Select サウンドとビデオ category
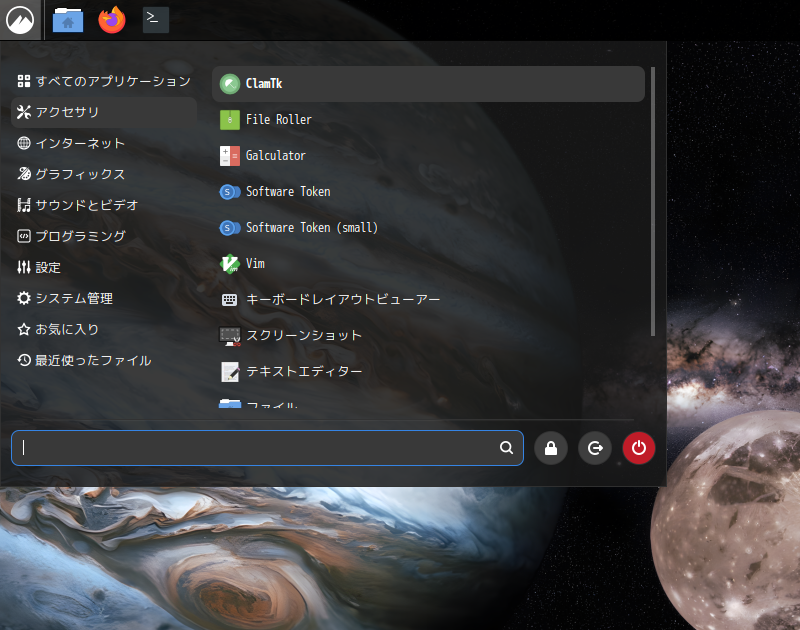 point(104,205)
